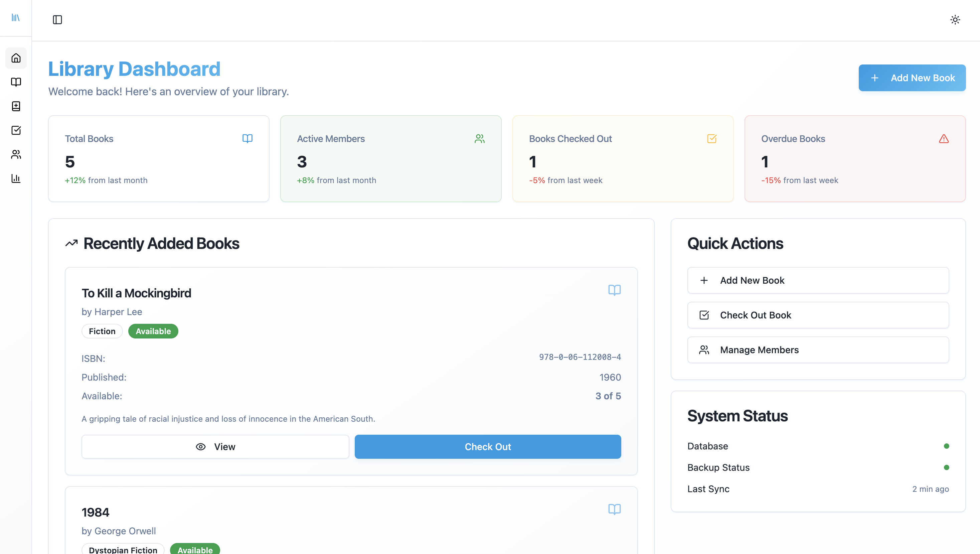The height and width of the screenshot is (554, 980).
Task: Open analytics via the chart icon in sidebar
Action: tap(16, 178)
